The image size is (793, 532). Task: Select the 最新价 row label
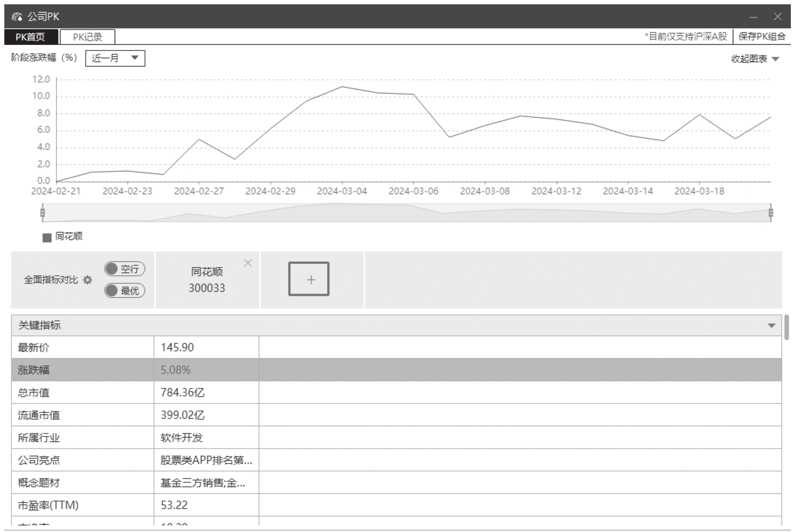(x=34, y=347)
